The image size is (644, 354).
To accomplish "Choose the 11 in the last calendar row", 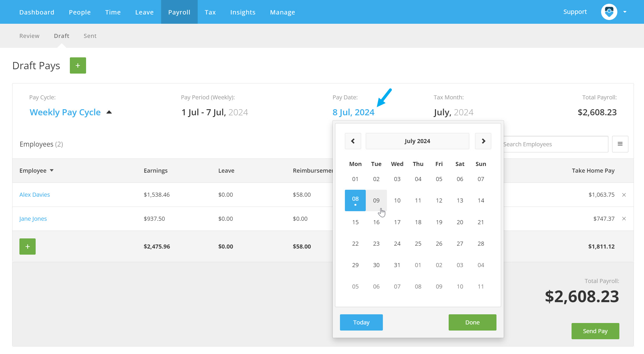I will 481,287.
